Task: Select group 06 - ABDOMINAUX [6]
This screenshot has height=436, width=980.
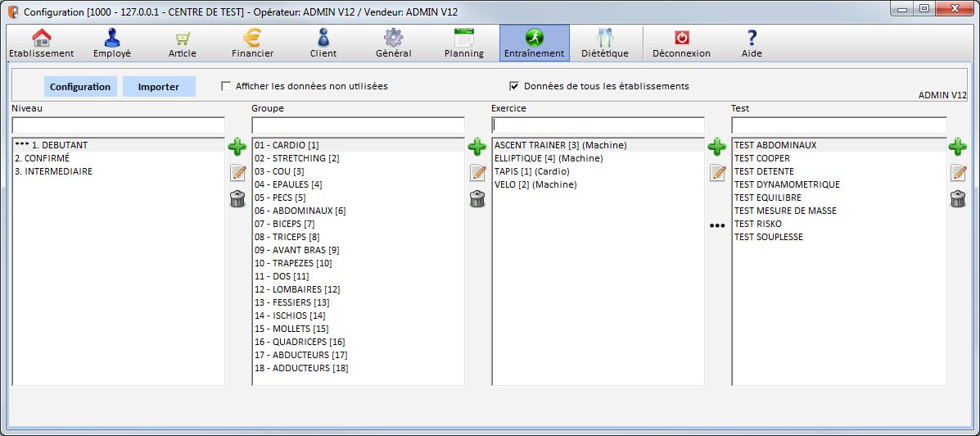Action: [x=358, y=211]
